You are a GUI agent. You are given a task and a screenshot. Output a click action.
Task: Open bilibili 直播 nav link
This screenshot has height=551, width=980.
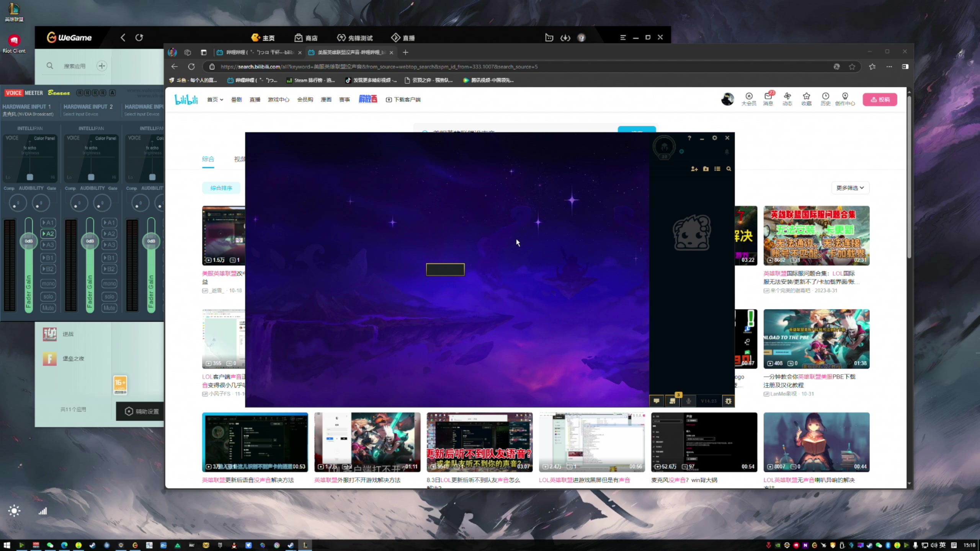(255, 99)
